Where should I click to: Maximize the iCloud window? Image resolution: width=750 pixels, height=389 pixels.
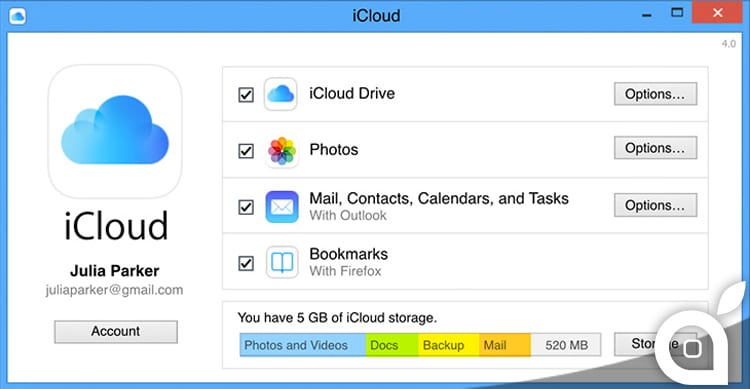[x=677, y=13]
